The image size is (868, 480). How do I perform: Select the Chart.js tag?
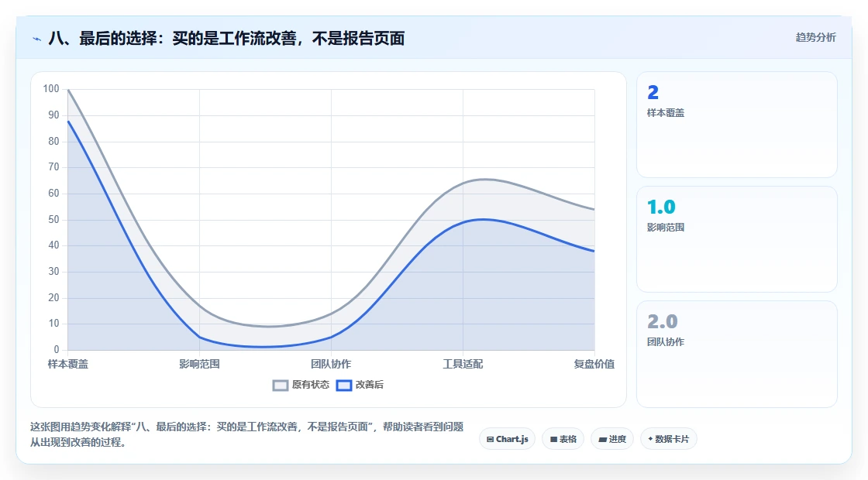point(507,439)
